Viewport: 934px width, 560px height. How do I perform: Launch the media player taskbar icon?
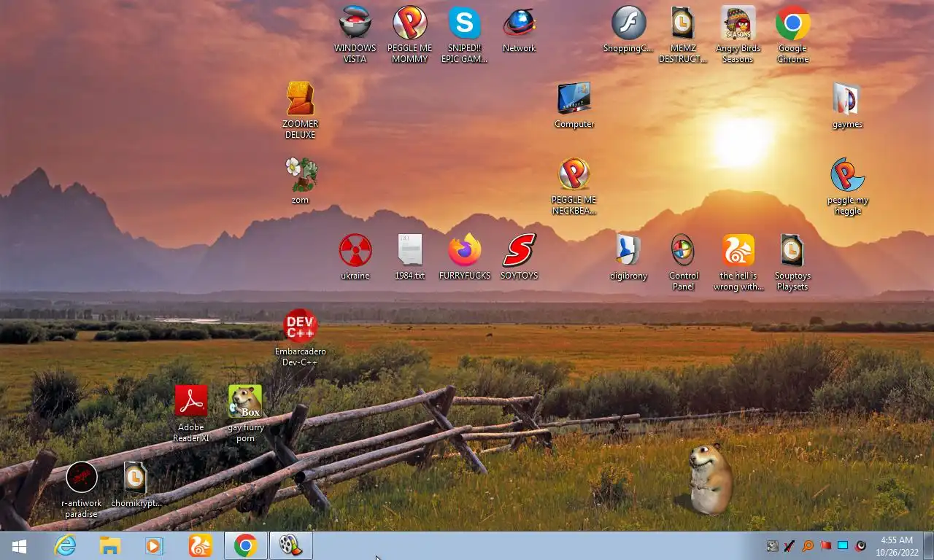click(155, 545)
